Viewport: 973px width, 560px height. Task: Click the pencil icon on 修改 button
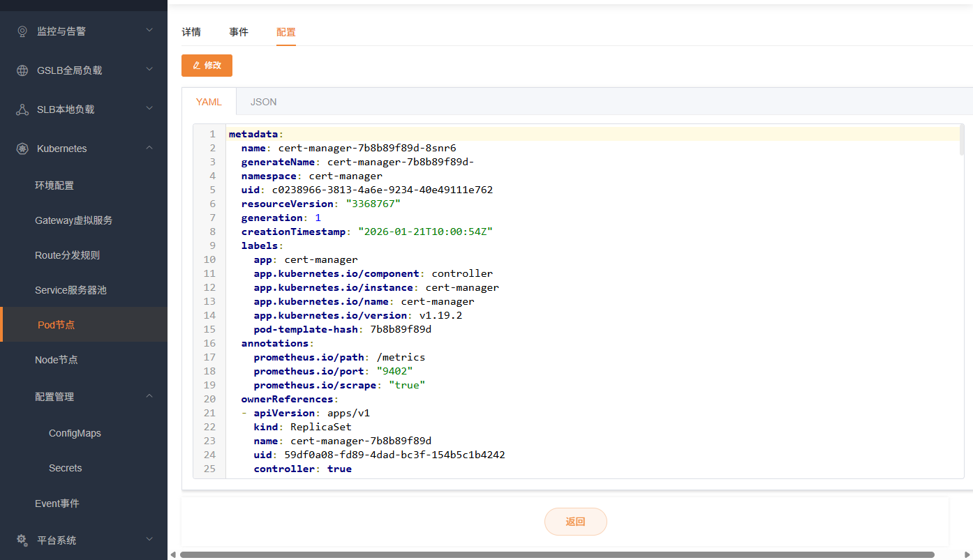pos(196,66)
